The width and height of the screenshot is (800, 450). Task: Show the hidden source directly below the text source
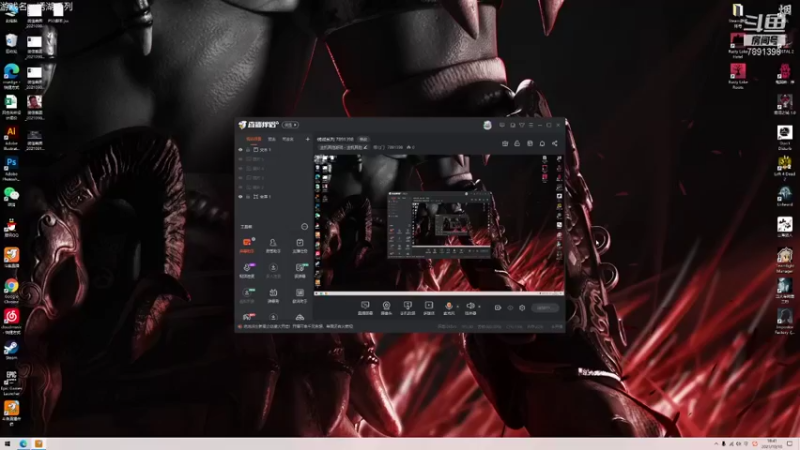pyautogui.click(x=240, y=159)
